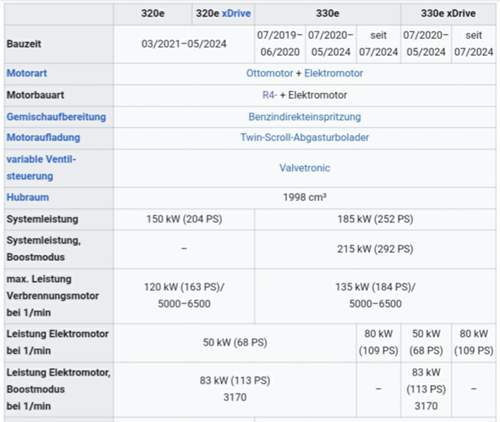Viewport: 500px width, 422px height.
Task: Click the R4- engine type link
Action: 269,95
